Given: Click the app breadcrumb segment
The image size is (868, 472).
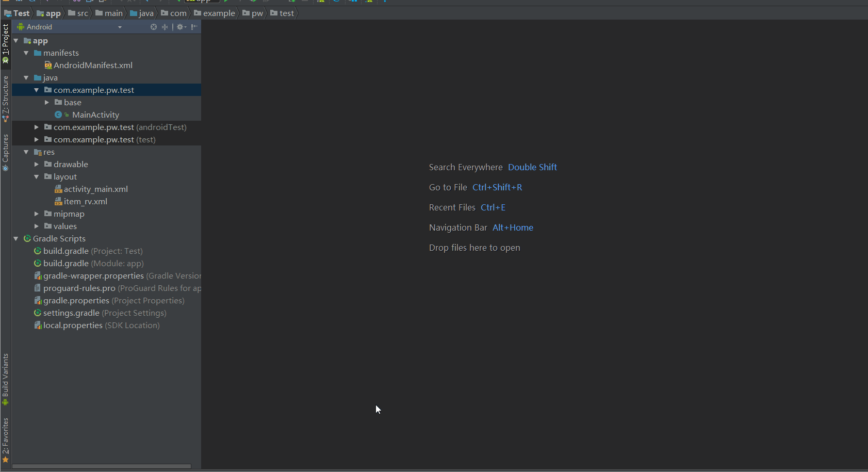Looking at the screenshot, I should (x=49, y=13).
